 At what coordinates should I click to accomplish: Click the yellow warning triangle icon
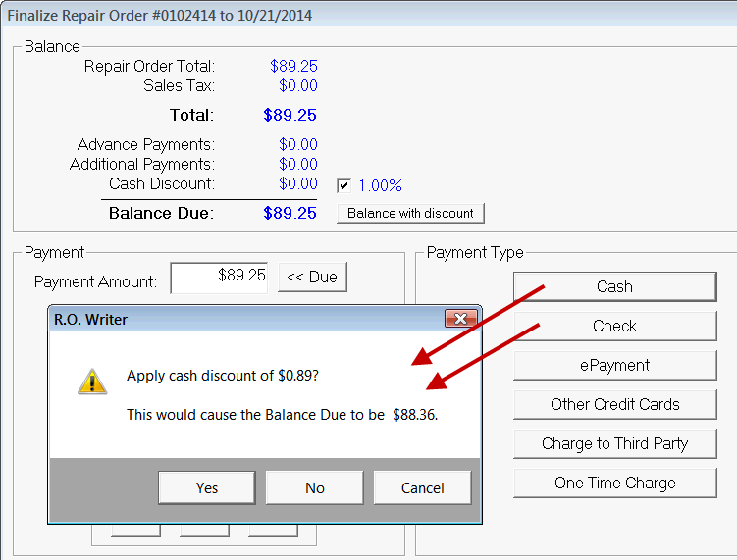[92, 382]
